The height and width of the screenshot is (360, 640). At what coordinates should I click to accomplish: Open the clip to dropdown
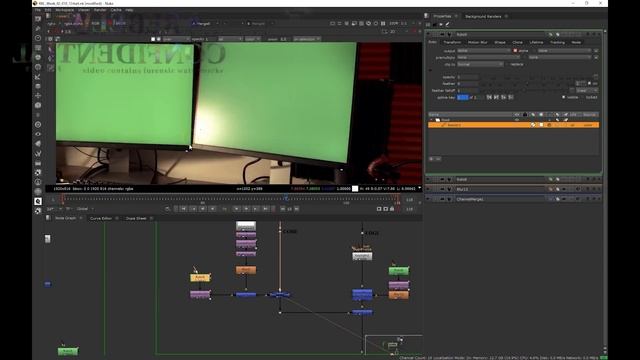click(480, 64)
